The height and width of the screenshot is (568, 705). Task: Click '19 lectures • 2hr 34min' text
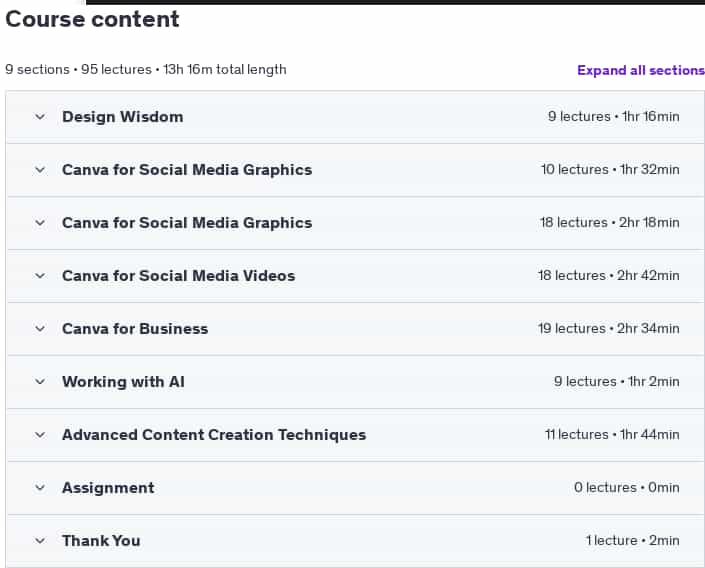tap(609, 329)
